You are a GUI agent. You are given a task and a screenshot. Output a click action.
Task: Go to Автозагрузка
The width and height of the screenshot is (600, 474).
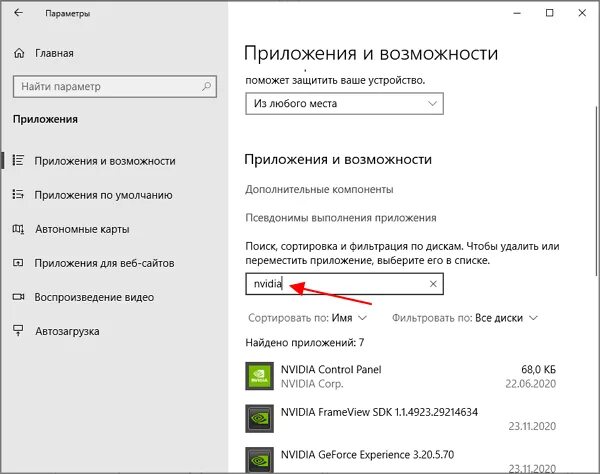tap(67, 331)
